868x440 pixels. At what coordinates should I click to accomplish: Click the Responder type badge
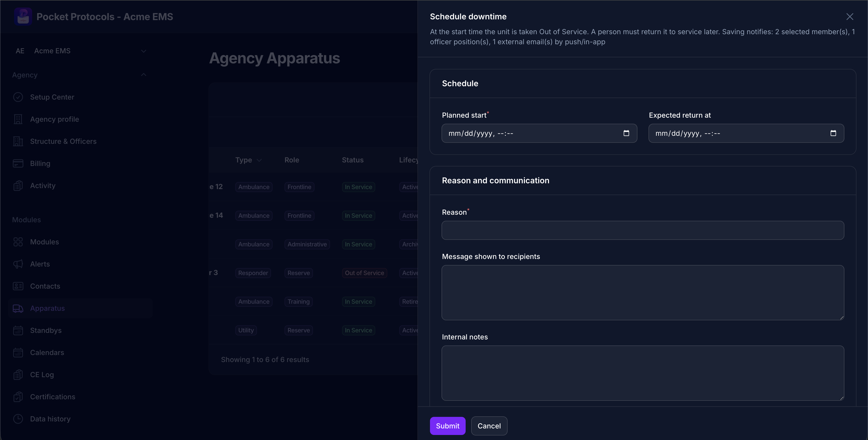click(253, 273)
